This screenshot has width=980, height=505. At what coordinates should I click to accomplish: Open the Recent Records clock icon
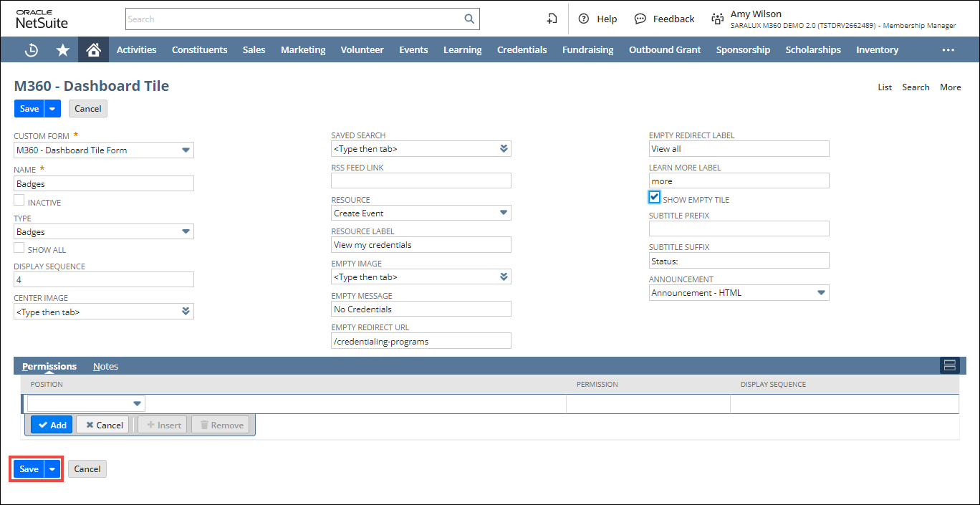(x=32, y=50)
